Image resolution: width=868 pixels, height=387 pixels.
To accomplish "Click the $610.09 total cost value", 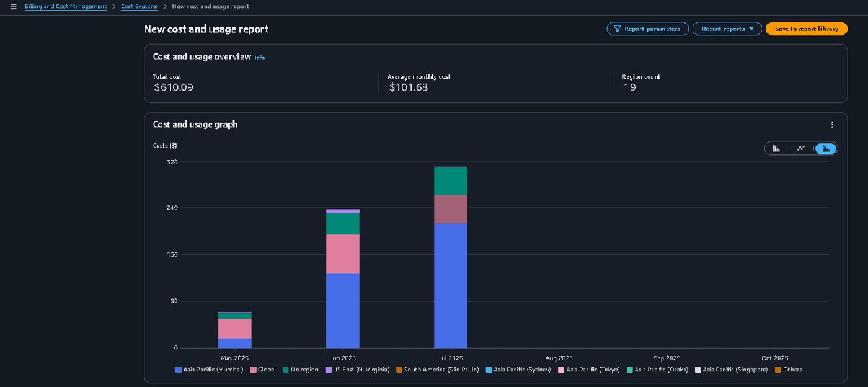I will tap(174, 87).
